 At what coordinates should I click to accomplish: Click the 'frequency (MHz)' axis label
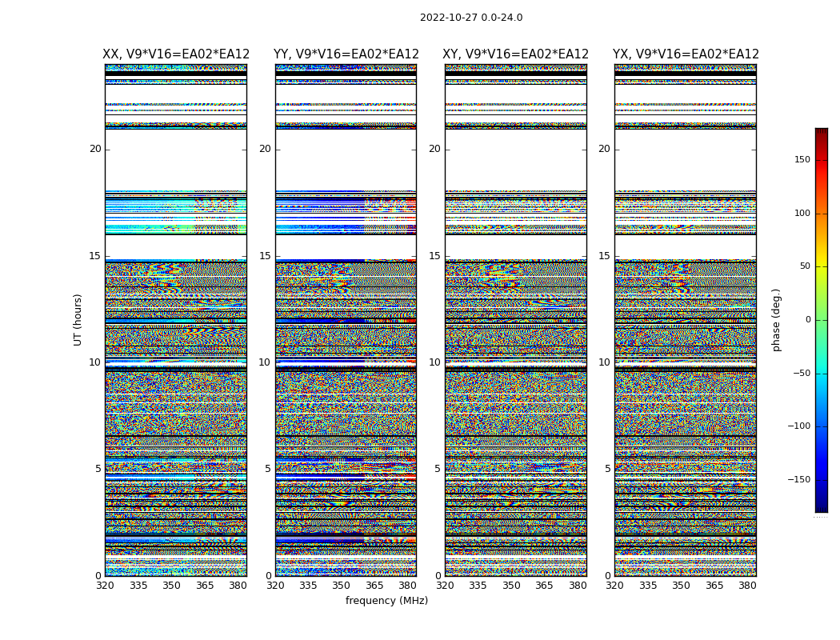pos(386,601)
